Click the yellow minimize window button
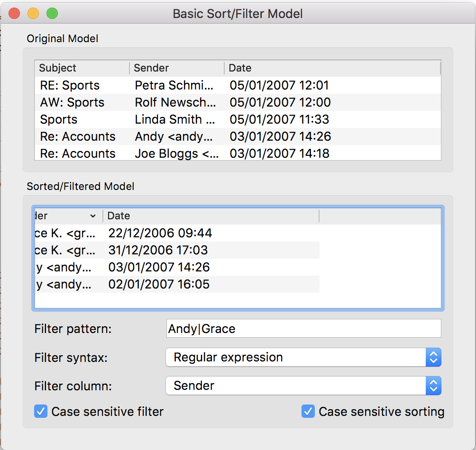This screenshot has height=450, width=476. click(x=33, y=14)
